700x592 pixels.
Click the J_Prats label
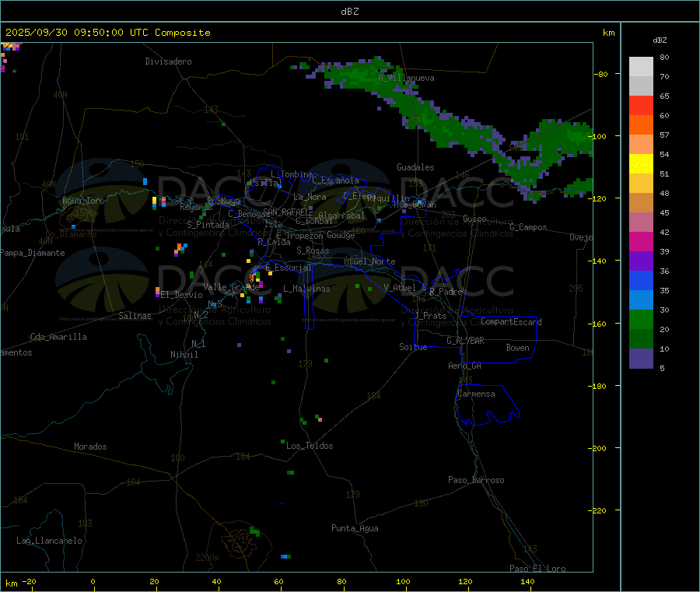tap(431, 316)
